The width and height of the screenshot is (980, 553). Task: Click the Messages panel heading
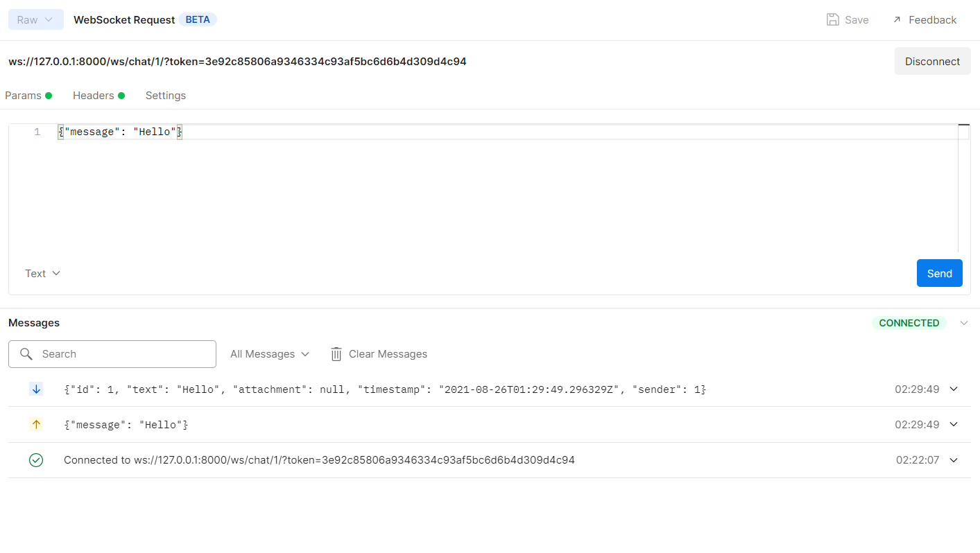pyautogui.click(x=34, y=323)
